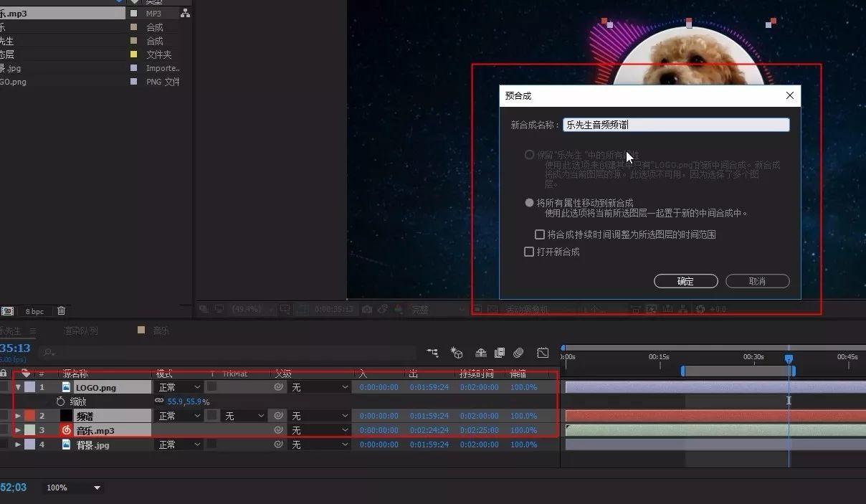866x504 pixels.
Task: Select the 音乐.mp3 layer name
Action: click(95, 431)
